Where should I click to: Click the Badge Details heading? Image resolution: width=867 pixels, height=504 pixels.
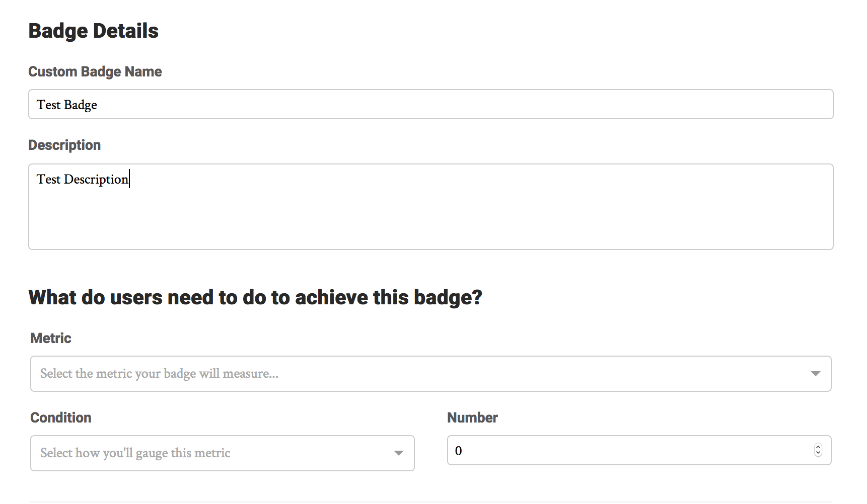[x=94, y=31]
